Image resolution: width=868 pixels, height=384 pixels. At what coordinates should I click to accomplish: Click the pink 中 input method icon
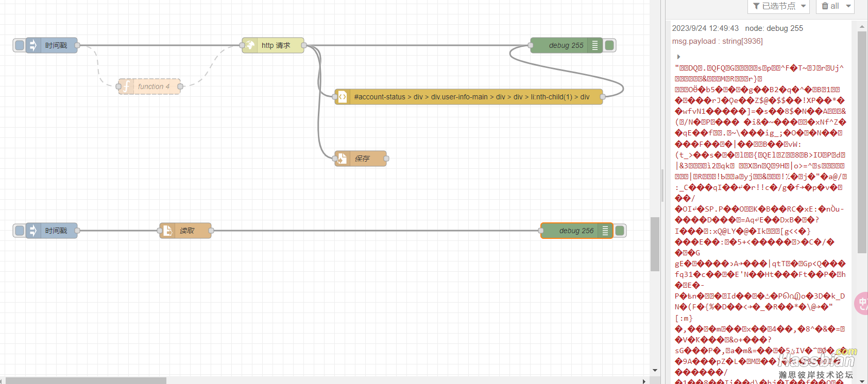point(861,303)
